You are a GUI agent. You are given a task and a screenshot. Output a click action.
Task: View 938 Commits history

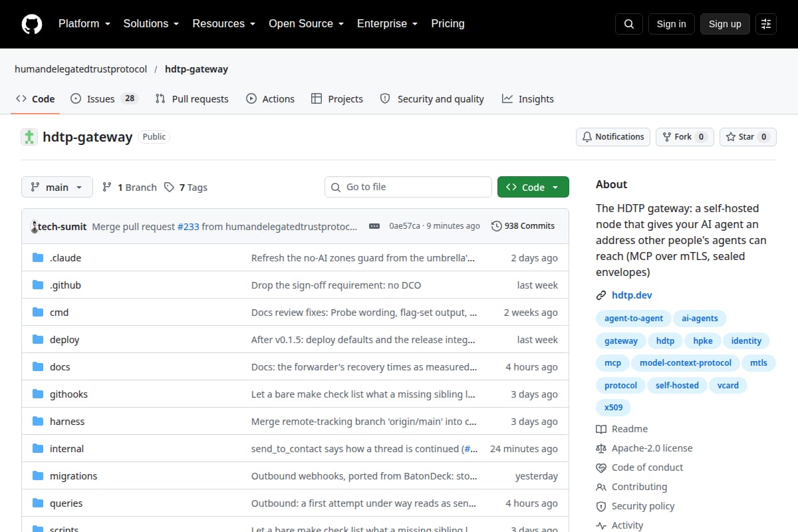[x=523, y=226]
